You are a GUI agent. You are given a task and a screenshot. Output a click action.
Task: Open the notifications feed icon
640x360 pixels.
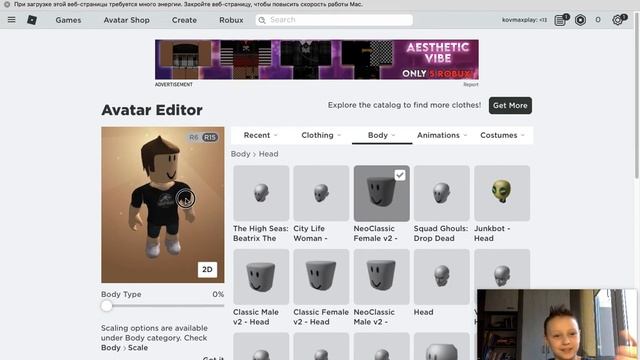click(560, 20)
